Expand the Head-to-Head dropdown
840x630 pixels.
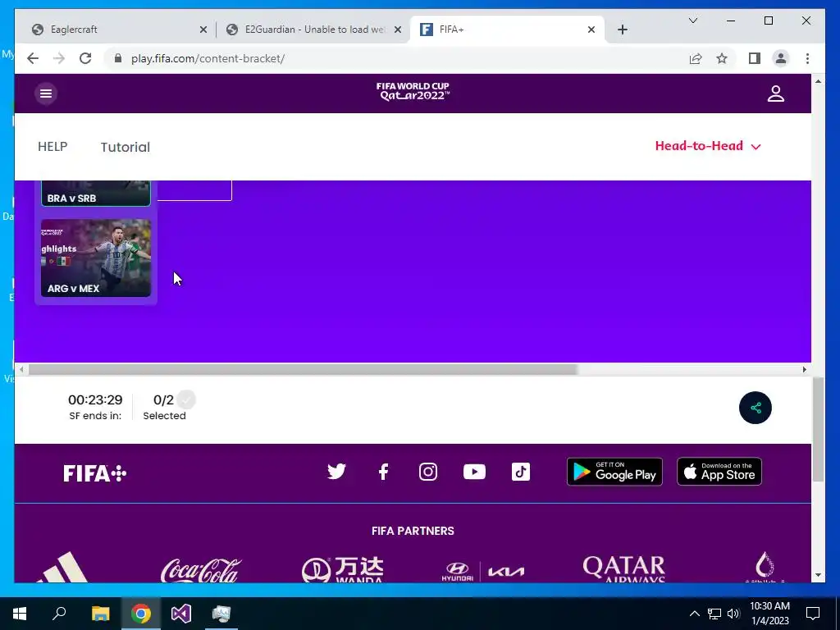tap(708, 146)
